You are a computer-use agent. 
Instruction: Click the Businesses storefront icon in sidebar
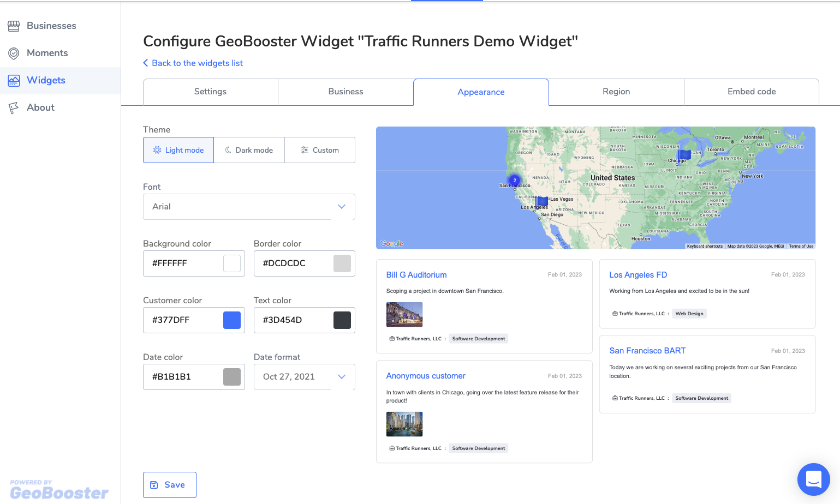[14, 26]
